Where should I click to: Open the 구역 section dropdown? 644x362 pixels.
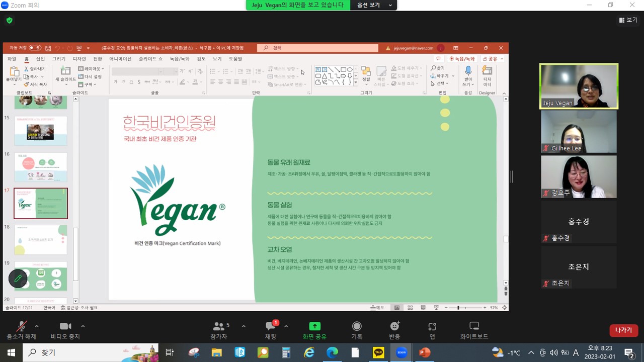coord(87,84)
